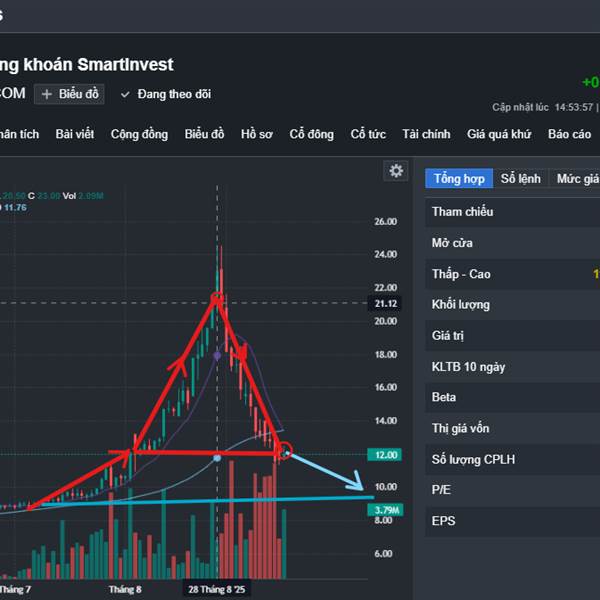The width and height of the screenshot is (600, 600).
Task: Click the Thị giá vốn row
Action: (512, 428)
